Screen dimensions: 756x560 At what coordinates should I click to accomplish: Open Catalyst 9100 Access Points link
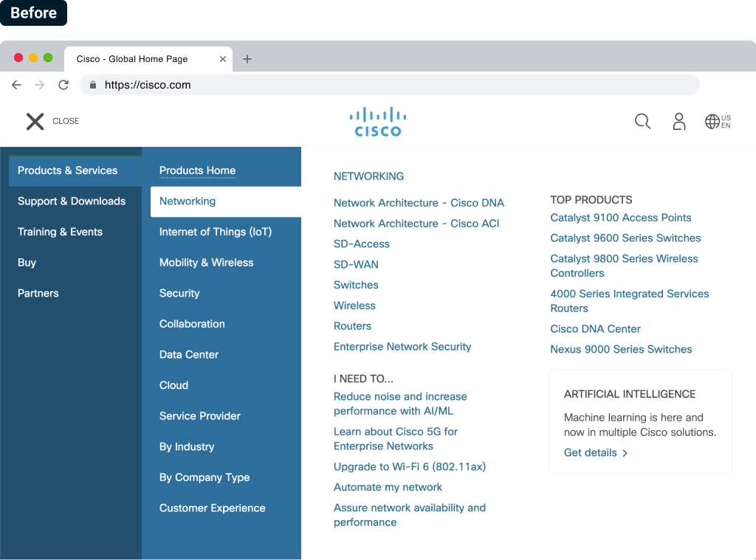[x=620, y=218]
